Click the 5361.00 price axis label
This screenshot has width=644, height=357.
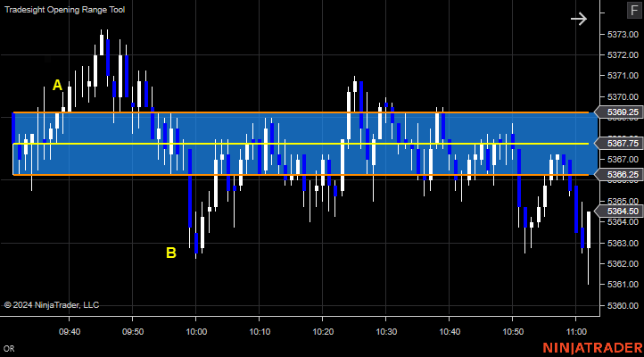pos(623,285)
